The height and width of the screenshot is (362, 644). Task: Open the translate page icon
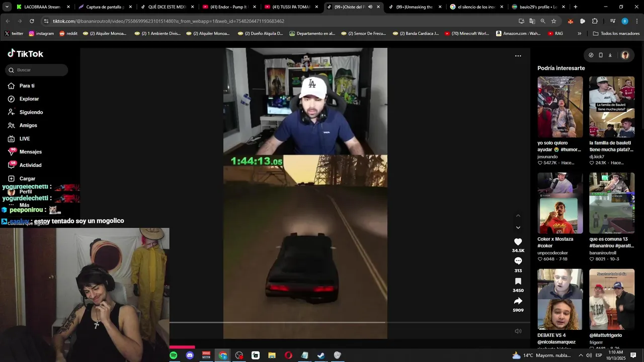click(x=532, y=21)
